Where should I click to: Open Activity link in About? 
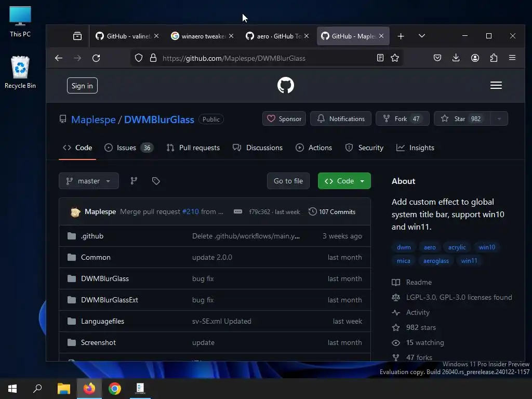411,312
